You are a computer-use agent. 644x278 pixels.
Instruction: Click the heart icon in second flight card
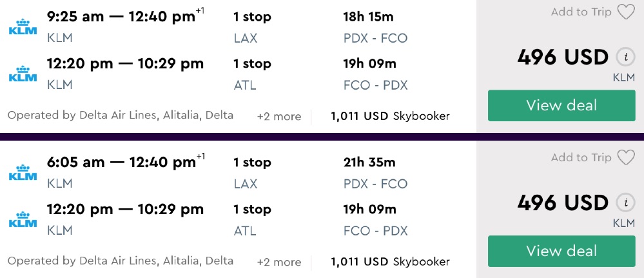(625, 157)
